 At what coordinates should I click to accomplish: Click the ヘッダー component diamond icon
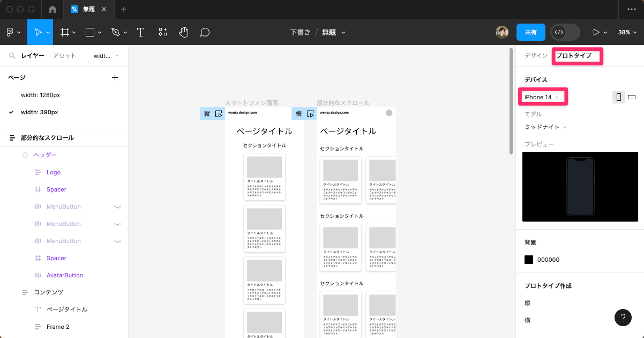25,155
